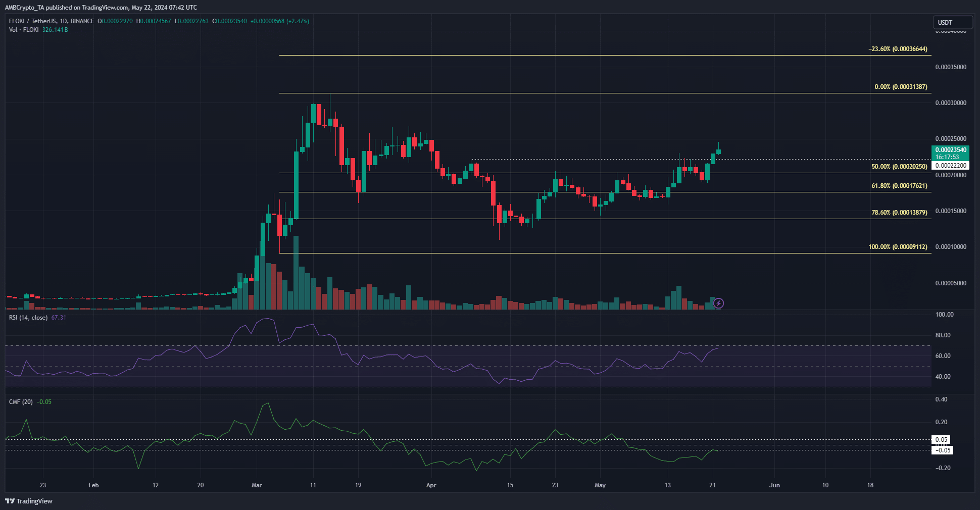This screenshot has width=980, height=510.
Task: Select the RSI (14, close) indicator label
Action: pyautogui.click(x=28, y=318)
